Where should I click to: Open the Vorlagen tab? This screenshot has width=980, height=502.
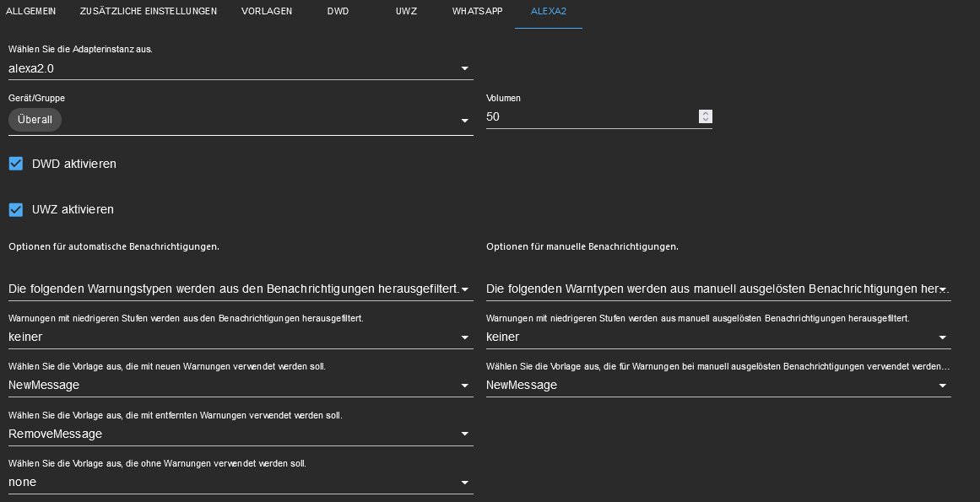point(267,11)
